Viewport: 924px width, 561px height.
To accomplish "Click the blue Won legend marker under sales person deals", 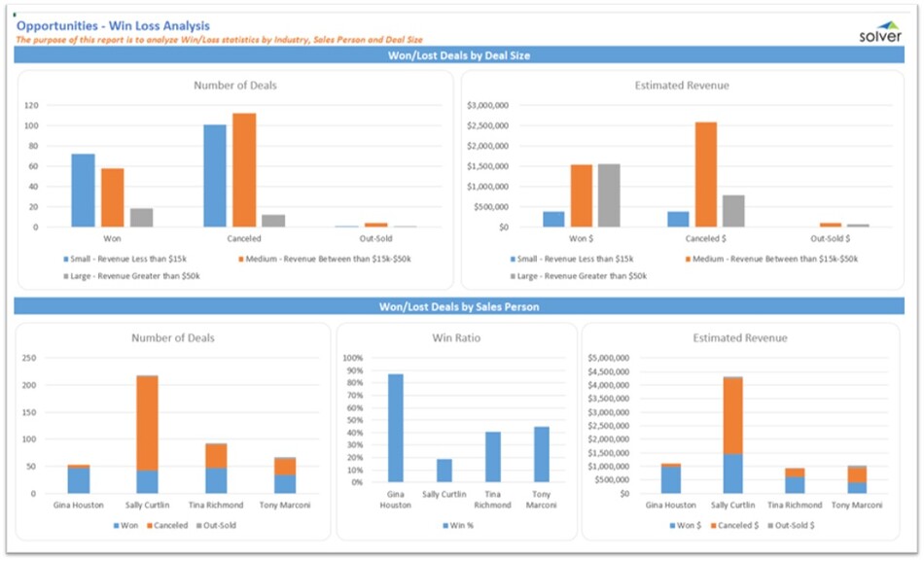I will coord(113,525).
